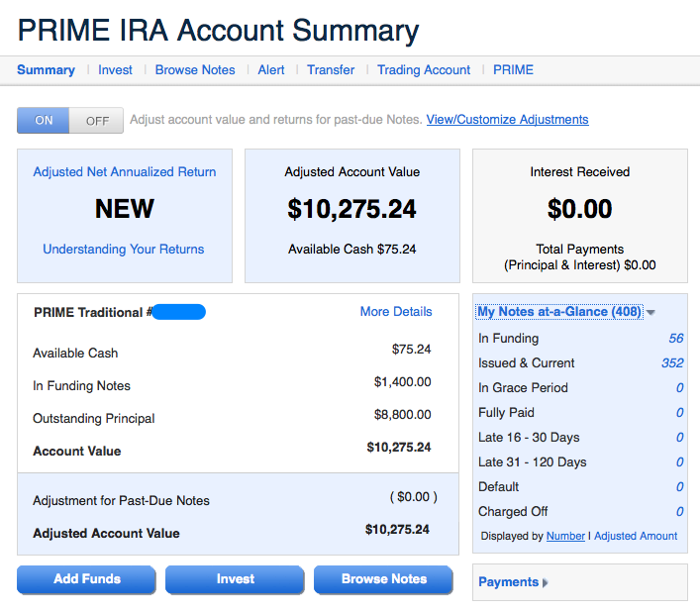Open the Default notes count
Screen dimensions: 700x612
click(679, 487)
